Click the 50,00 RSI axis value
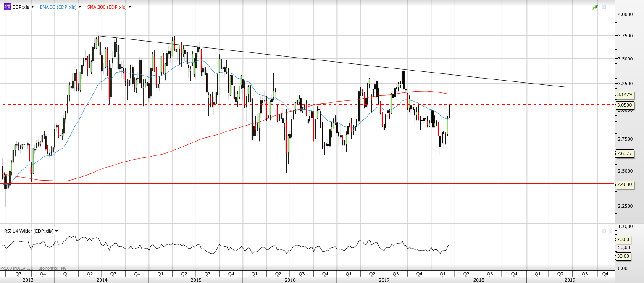 pos(623,248)
